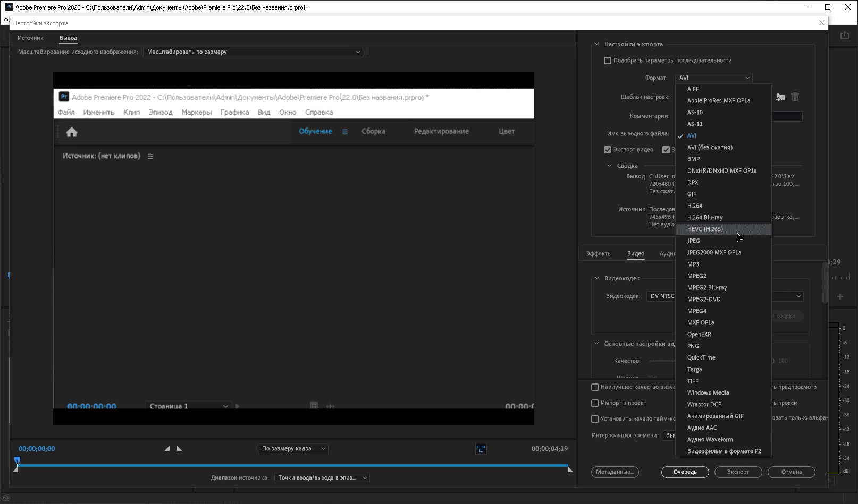This screenshot has width=858, height=504.
Task: Select HEVC (H.265) format
Action: [724, 229]
